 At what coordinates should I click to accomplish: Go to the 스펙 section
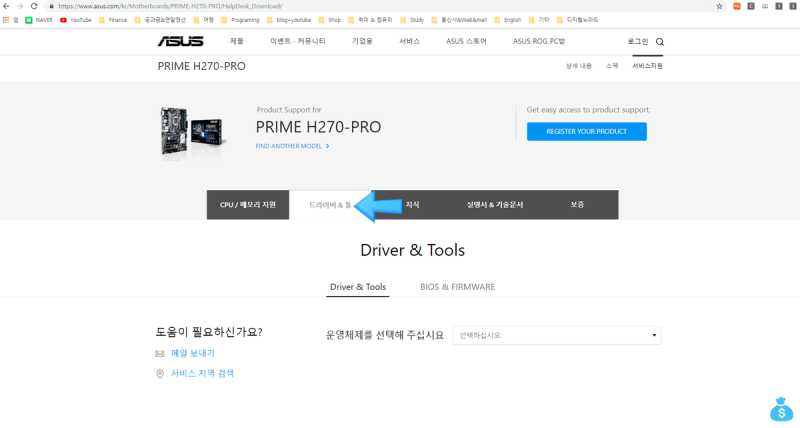tap(612, 66)
